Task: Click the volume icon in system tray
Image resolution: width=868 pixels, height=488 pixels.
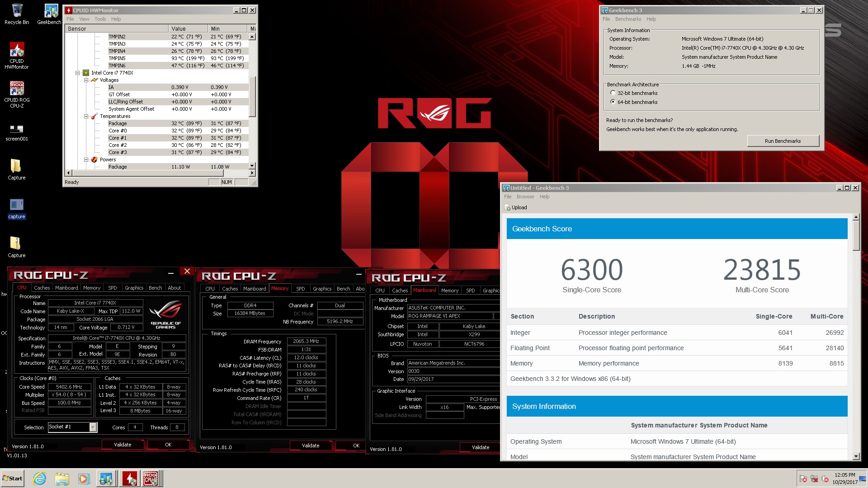Action: click(825, 479)
